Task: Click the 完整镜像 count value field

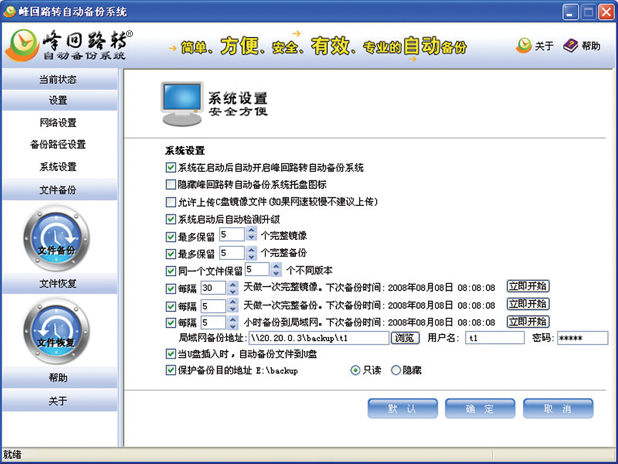Action: point(232,235)
